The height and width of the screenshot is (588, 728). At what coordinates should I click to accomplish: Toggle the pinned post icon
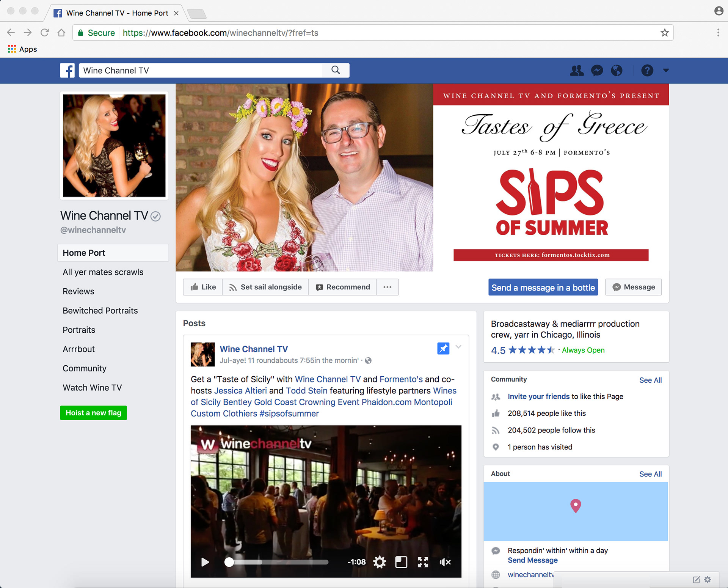point(443,348)
